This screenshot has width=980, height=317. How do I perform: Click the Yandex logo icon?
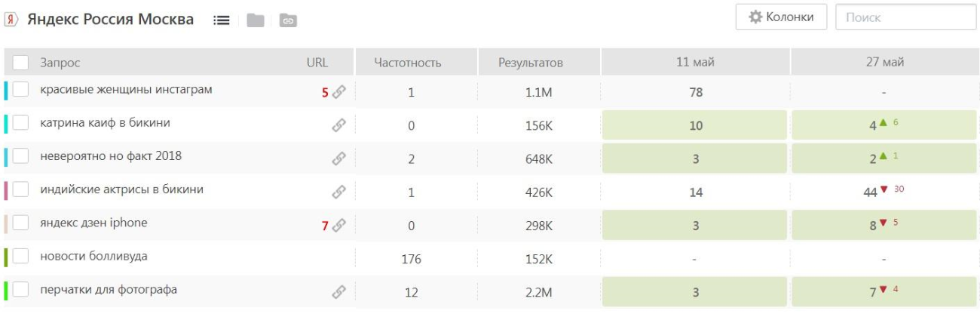pyautogui.click(x=12, y=20)
